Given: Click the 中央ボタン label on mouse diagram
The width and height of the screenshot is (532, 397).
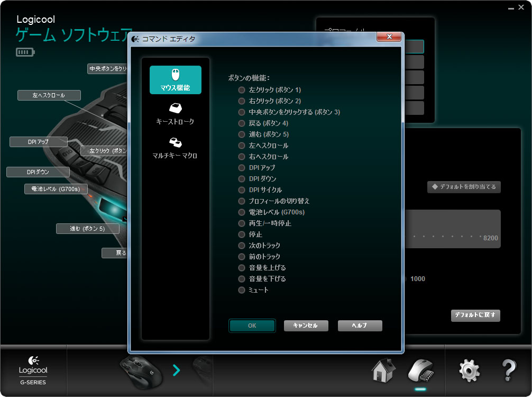Looking at the screenshot, I should pyautogui.click(x=107, y=69).
